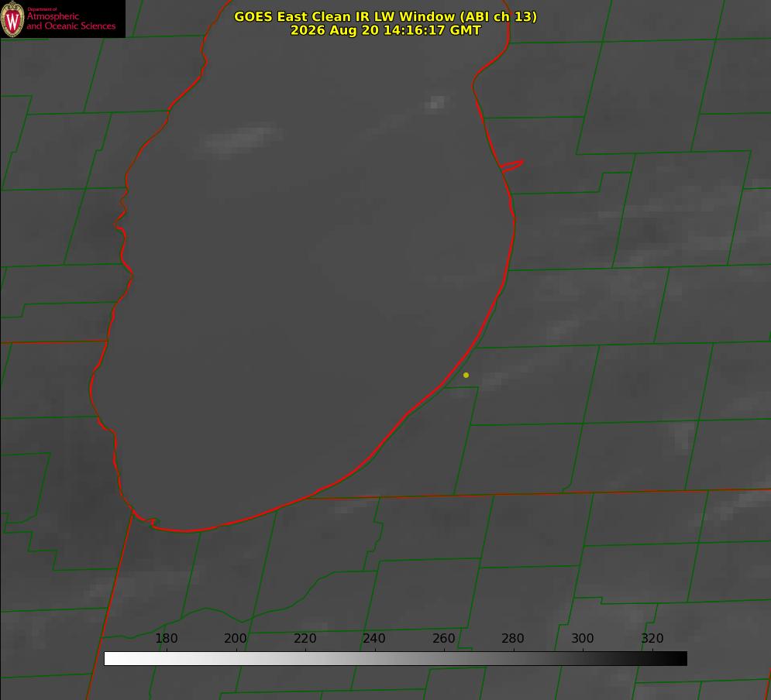This screenshot has height=700, width=771.
Task: Select the 300 temperature scale label
Action: 583,638
